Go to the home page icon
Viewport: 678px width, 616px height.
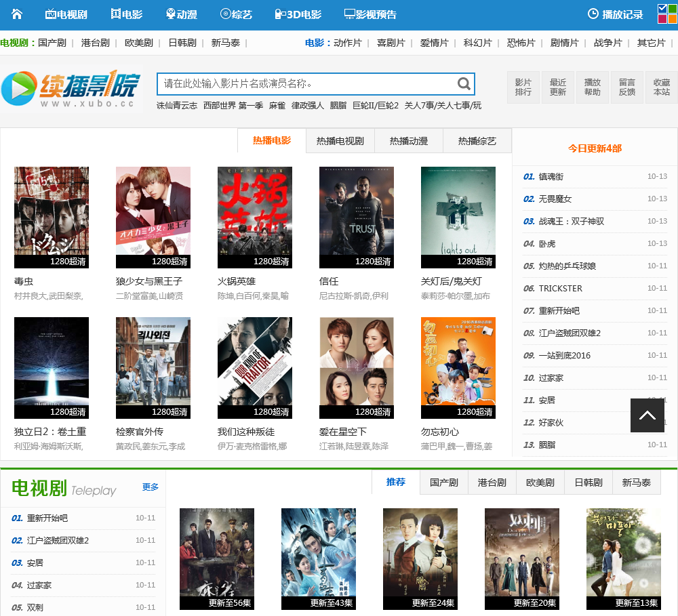click(16, 14)
